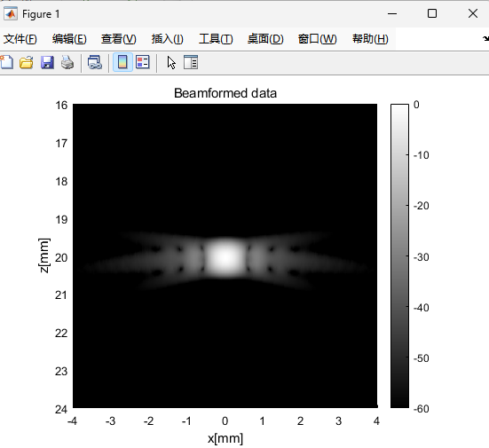Print the figure using the printer icon

point(67,62)
